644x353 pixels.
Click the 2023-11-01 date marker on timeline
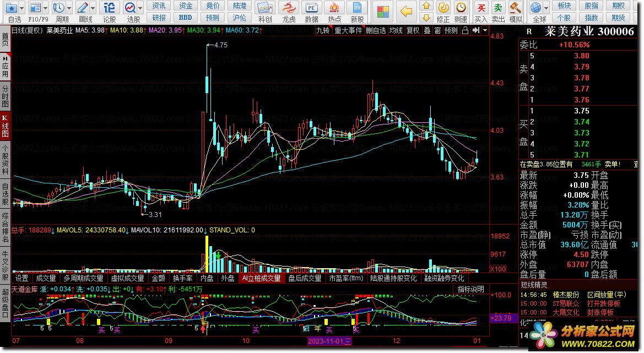[x=329, y=341]
